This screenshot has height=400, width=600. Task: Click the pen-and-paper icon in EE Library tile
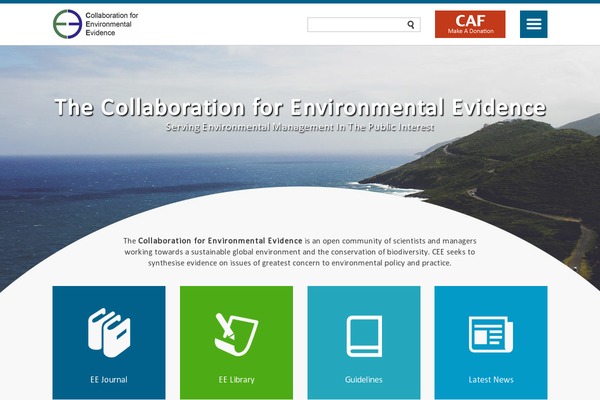click(x=236, y=335)
